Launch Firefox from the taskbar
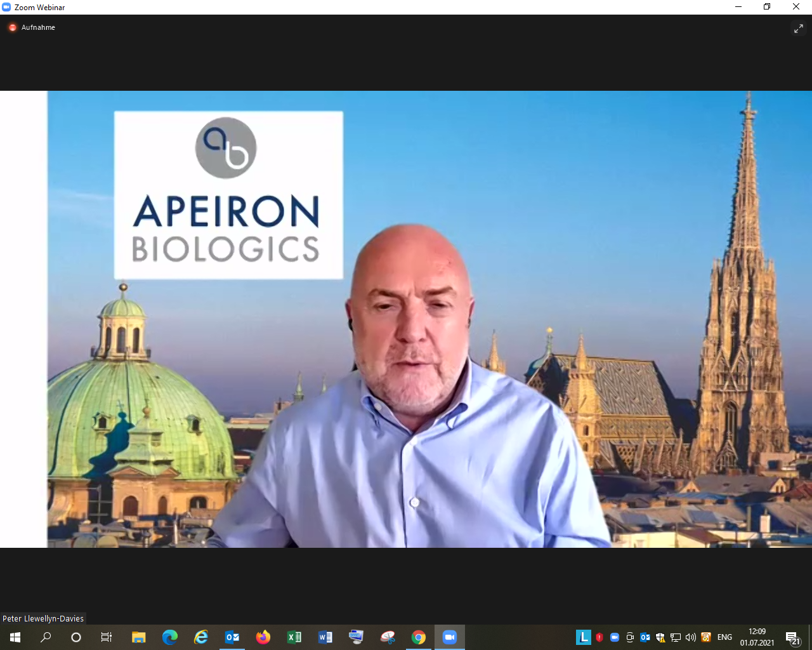The image size is (812, 650). click(263, 637)
